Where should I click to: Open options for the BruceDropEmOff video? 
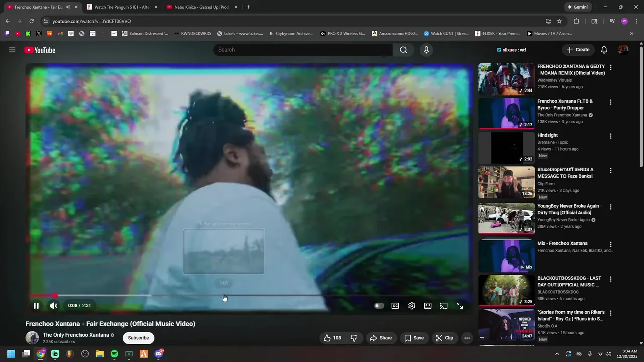[x=611, y=171]
